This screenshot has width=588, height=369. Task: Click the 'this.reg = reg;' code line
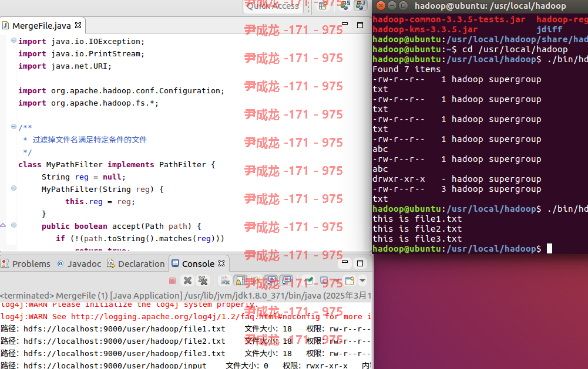[x=100, y=202]
